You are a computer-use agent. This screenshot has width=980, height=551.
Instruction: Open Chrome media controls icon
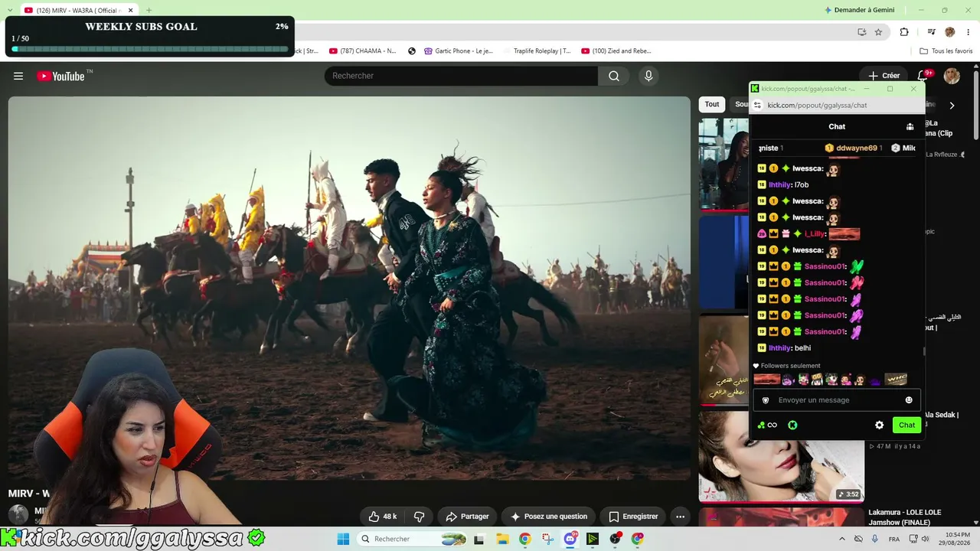931,32
